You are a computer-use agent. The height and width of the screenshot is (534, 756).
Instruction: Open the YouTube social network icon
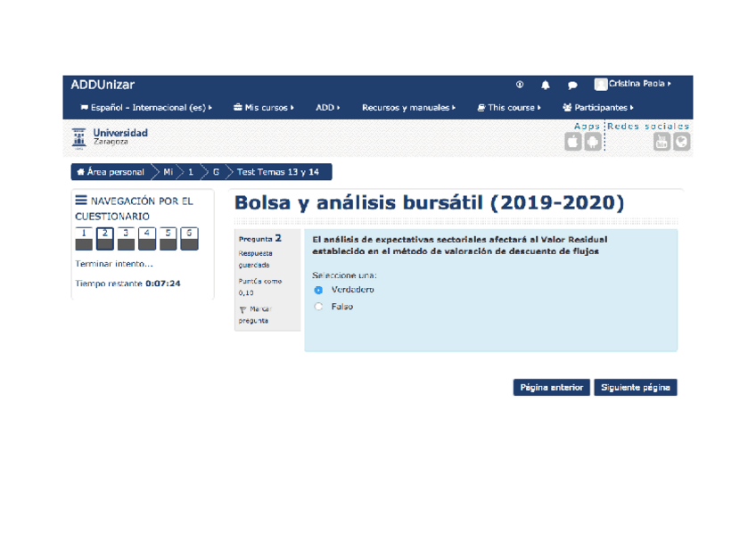(x=661, y=142)
